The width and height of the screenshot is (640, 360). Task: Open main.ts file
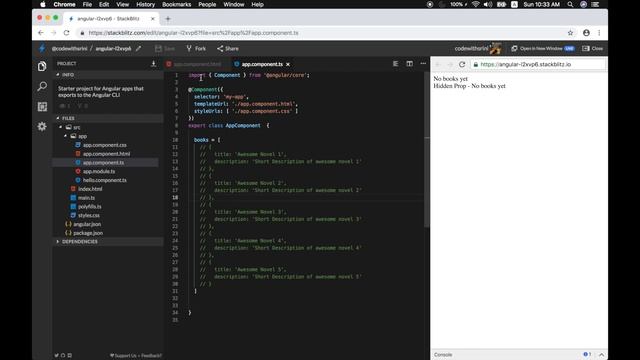pyautogui.click(x=86, y=198)
